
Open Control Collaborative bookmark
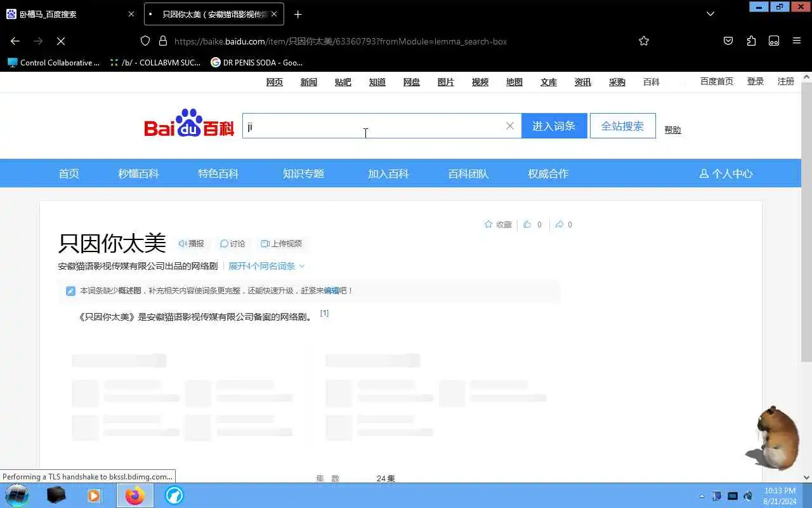coord(54,62)
